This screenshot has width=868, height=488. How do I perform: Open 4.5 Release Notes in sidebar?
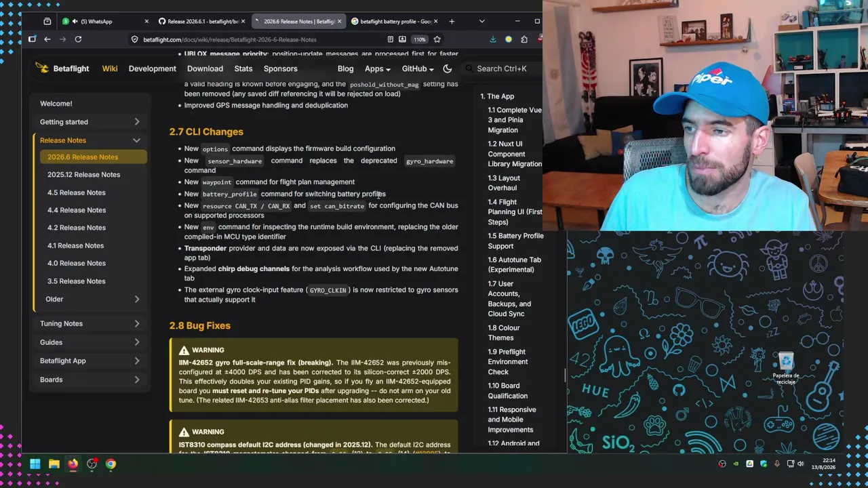click(x=93, y=192)
